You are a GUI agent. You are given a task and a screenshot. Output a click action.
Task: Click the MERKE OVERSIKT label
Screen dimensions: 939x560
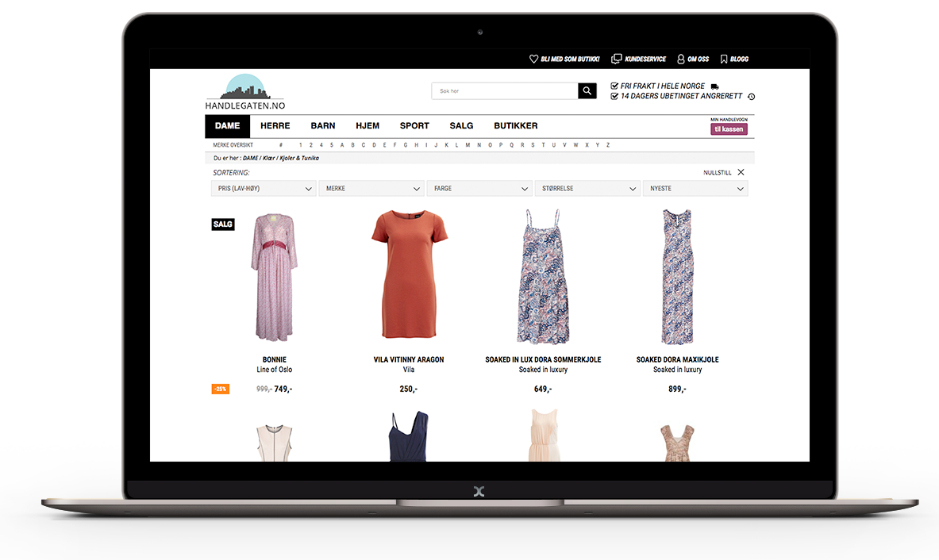[233, 145]
